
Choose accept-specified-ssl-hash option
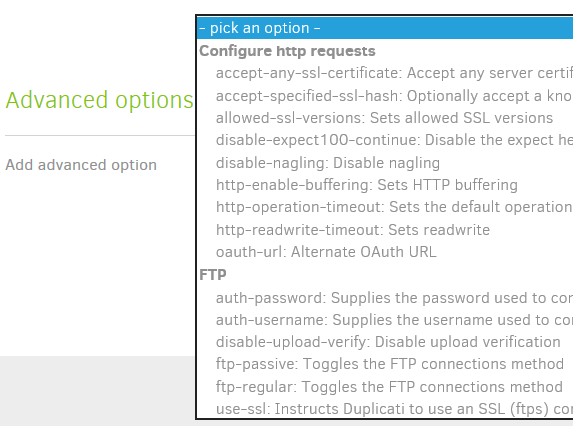pos(385,96)
